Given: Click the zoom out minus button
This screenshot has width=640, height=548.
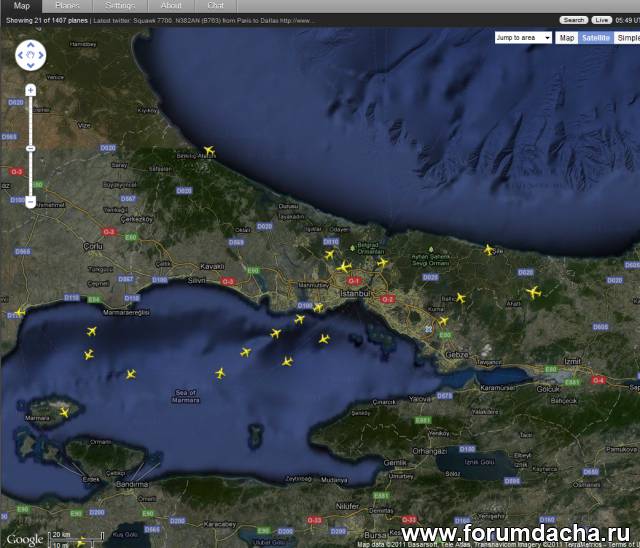Looking at the screenshot, I should [x=30, y=202].
